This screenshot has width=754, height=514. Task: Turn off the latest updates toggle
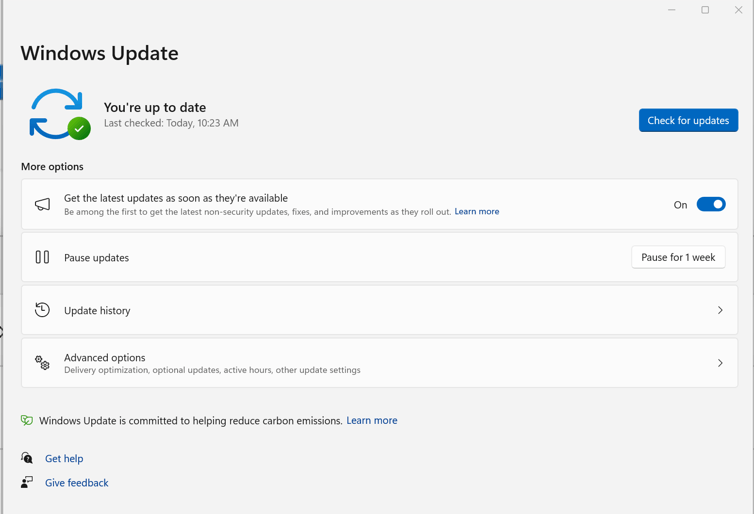click(711, 204)
